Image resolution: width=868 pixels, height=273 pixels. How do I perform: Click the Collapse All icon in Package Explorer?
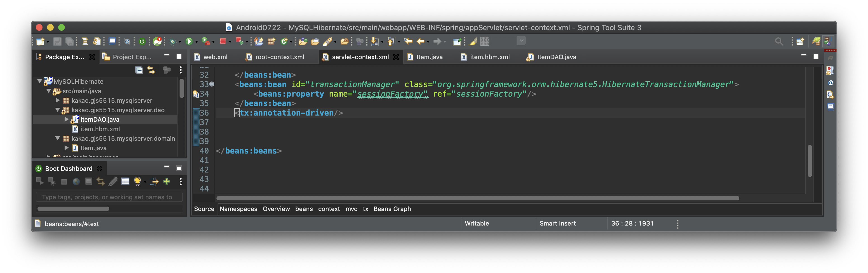point(139,70)
